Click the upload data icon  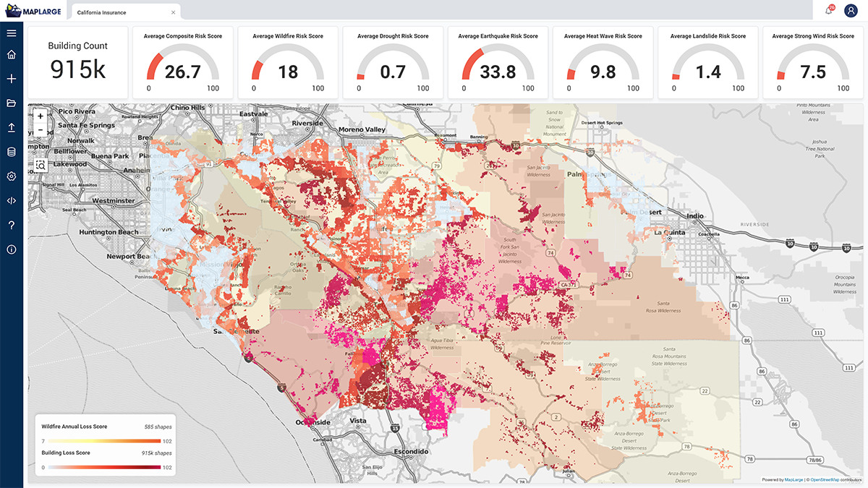11,127
